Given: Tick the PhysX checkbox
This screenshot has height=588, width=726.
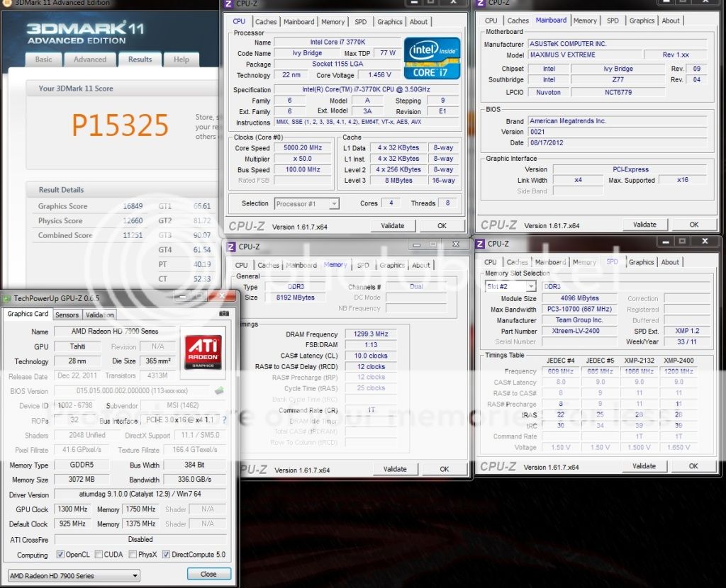Looking at the screenshot, I should [133, 555].
